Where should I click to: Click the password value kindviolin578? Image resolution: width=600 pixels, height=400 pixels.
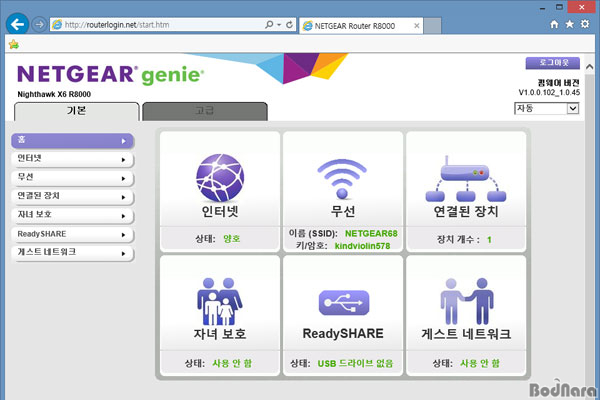(362, 246)
